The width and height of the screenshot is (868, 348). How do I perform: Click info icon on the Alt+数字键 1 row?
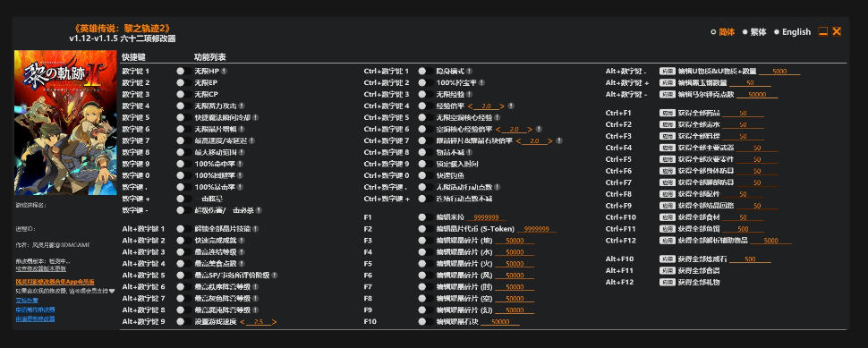coord(256,229)
